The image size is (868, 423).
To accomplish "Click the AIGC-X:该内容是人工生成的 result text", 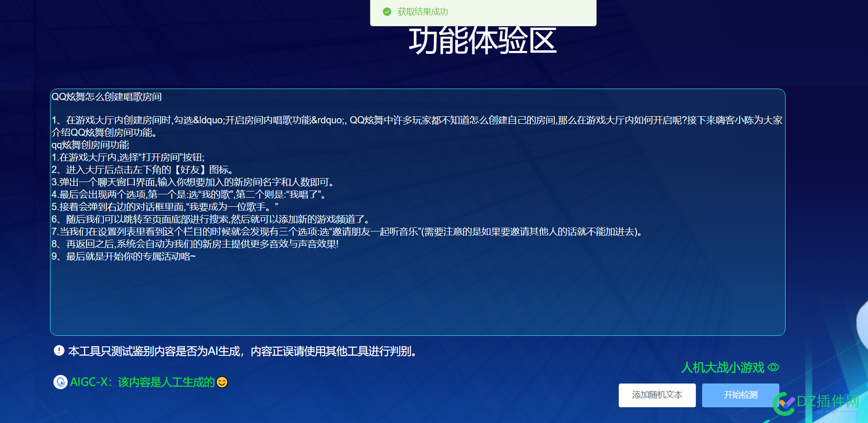I will tap(142, 382).
